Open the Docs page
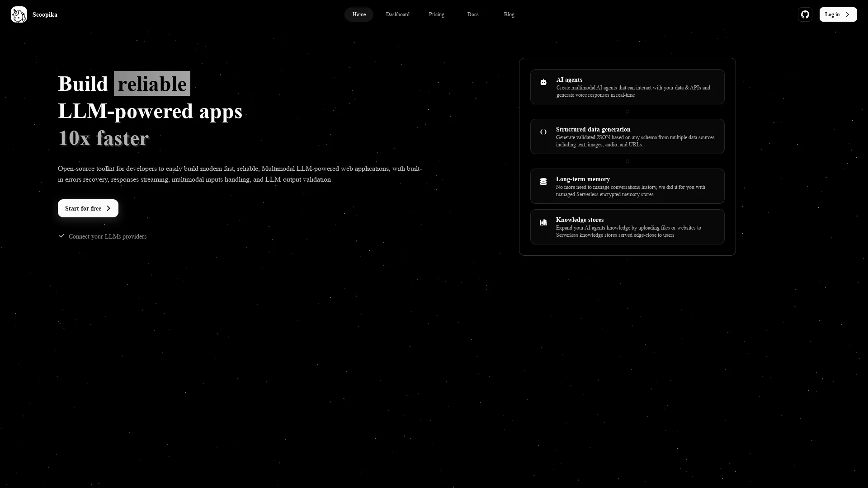Image resolution: width=868 pixels, height=488 pixels. 473,14
